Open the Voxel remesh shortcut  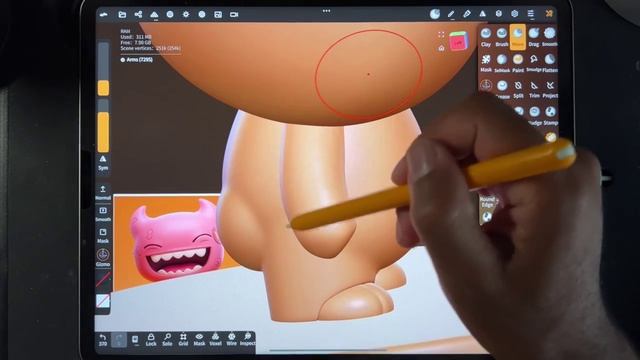(x=215, y=339)
